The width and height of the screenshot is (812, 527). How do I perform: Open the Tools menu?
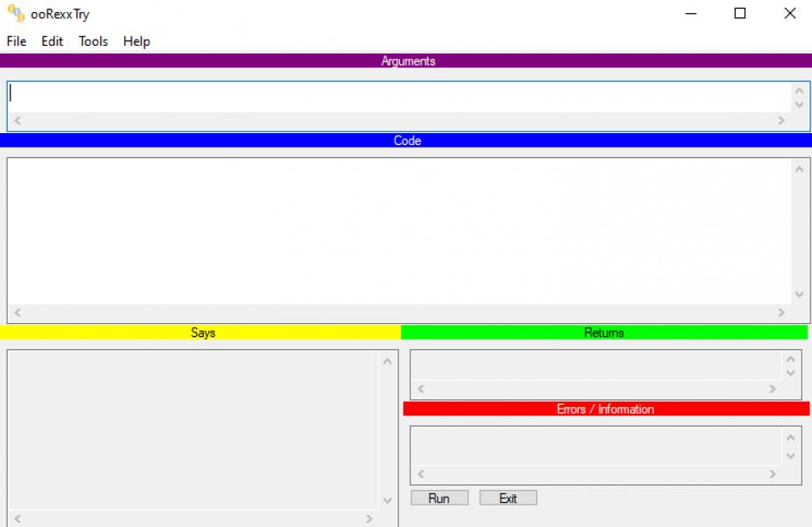93,41
